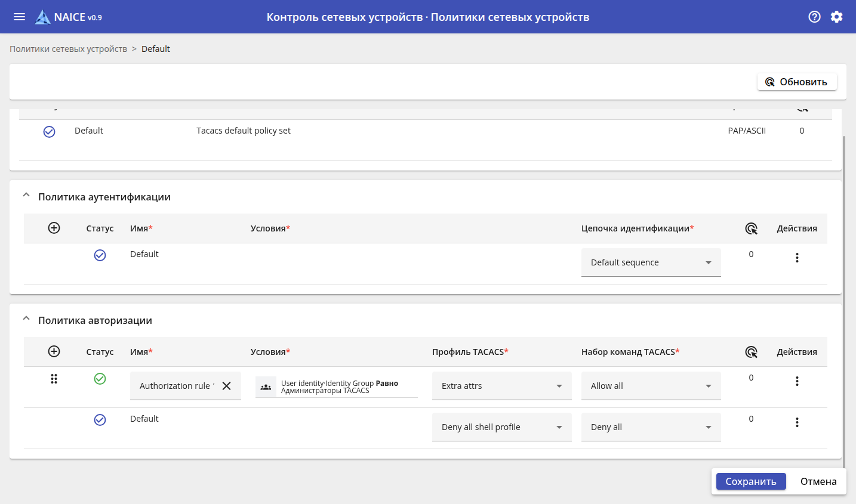Open Default sequence identity chain dropdown
This screenshot has height=504, width=856.
(651, 262)
